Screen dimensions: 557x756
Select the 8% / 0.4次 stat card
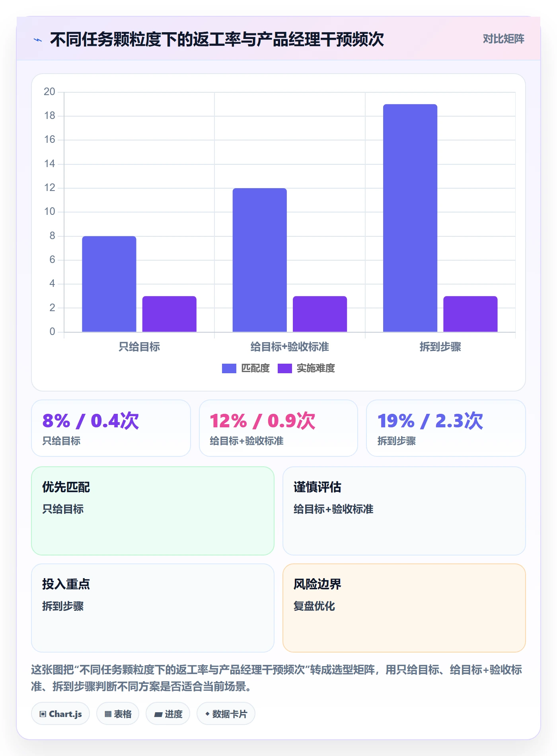[111, 428]
